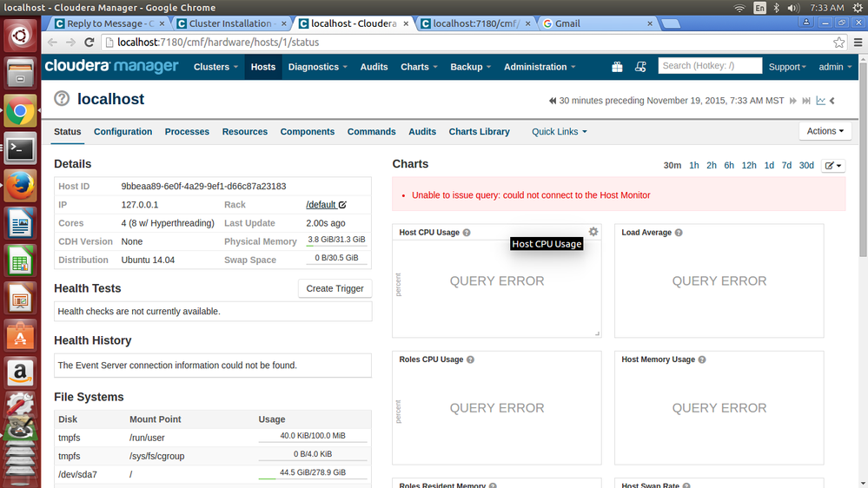The width and height of the screenshot is (868, 488).
Task: Open LibreOffice Writer from the dock
Action: pos(20,223)
